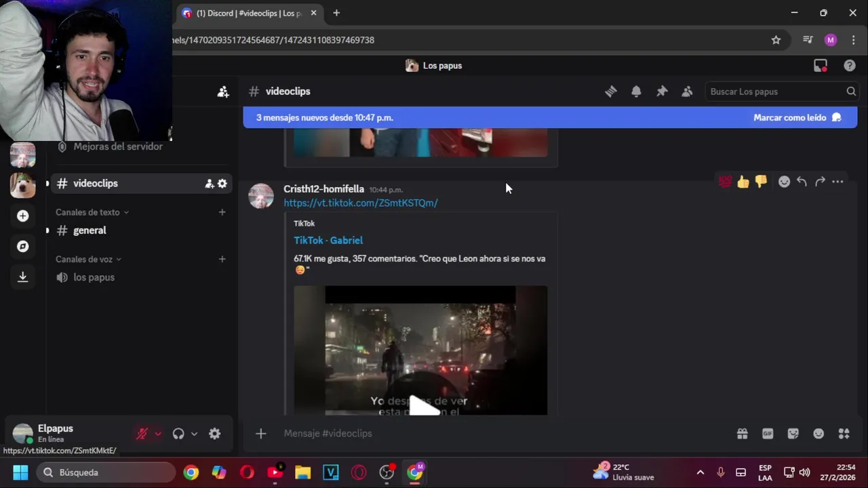React with thumbs up emoji
Screen dimensions: 868x488
743,182
